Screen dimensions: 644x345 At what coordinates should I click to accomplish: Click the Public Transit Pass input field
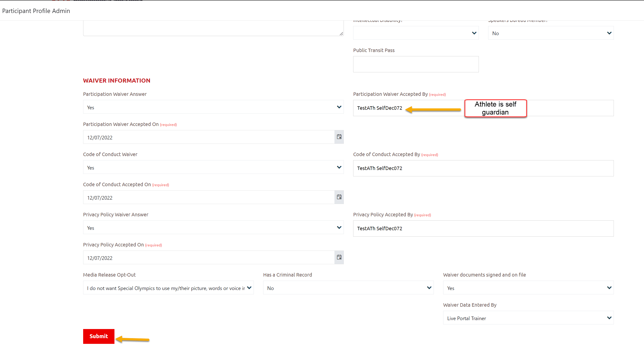click(x=416, y=64)
